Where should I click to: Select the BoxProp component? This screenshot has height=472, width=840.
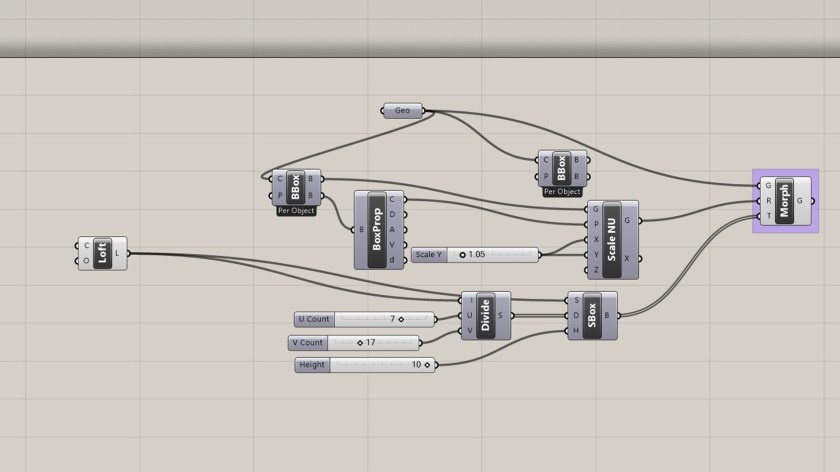379,229
